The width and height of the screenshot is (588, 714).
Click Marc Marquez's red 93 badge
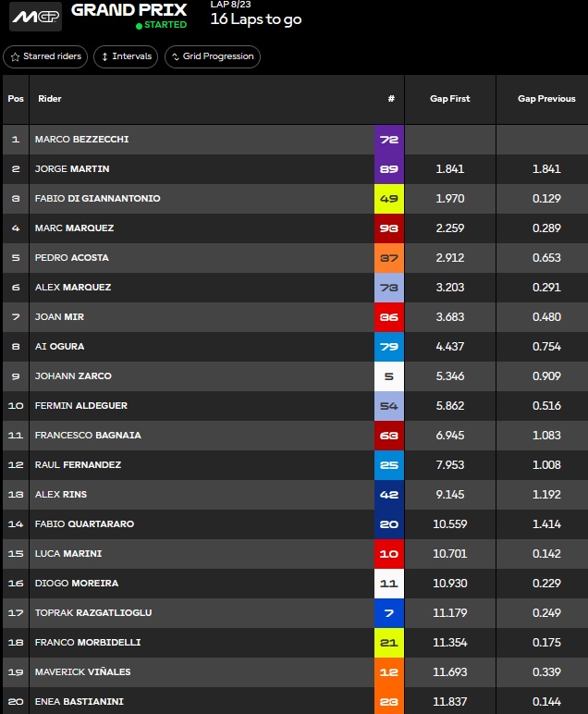pos(389,228)
